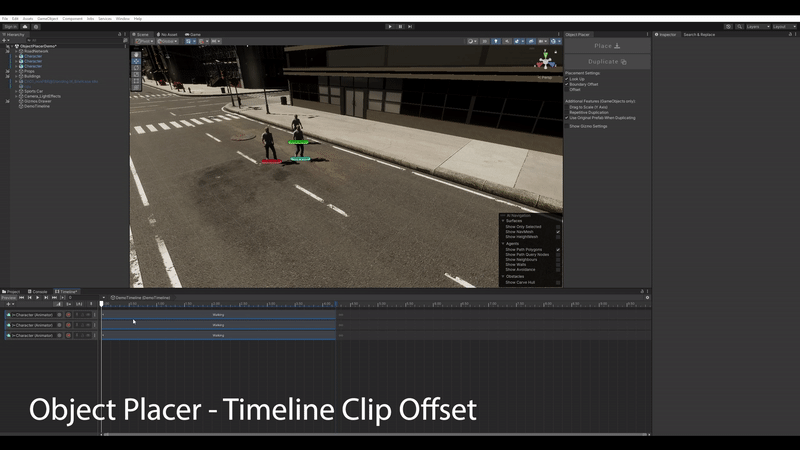
Task: Open the Layout dropdown
Action: [784, 26]
